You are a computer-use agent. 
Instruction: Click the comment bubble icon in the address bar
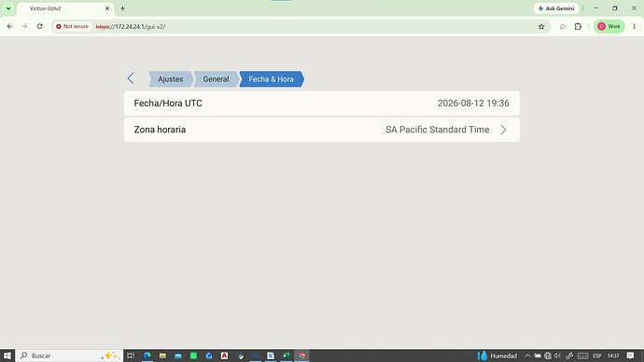tap(562, 27)
